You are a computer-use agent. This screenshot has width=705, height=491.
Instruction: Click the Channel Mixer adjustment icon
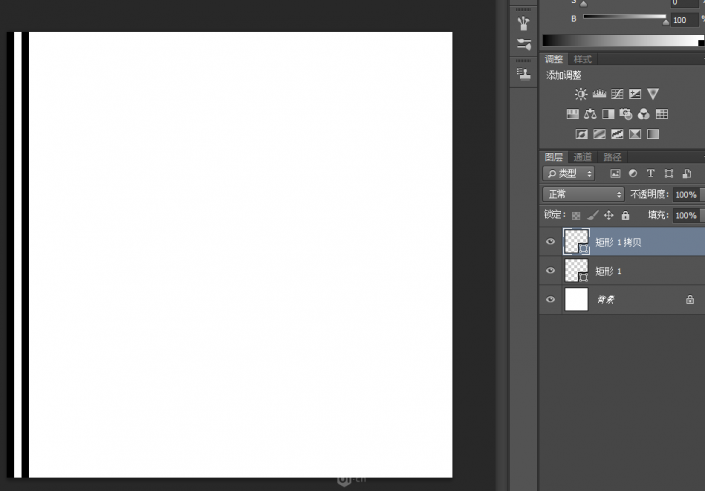coord(644,114)
